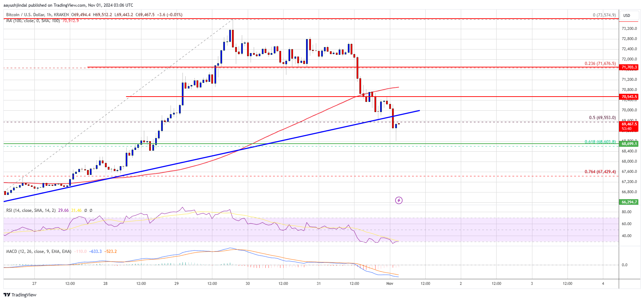Click the date label 27 on time axis
Image resolution: width=644 pixels, height=301 pixels.
click(x=34, y=283)
